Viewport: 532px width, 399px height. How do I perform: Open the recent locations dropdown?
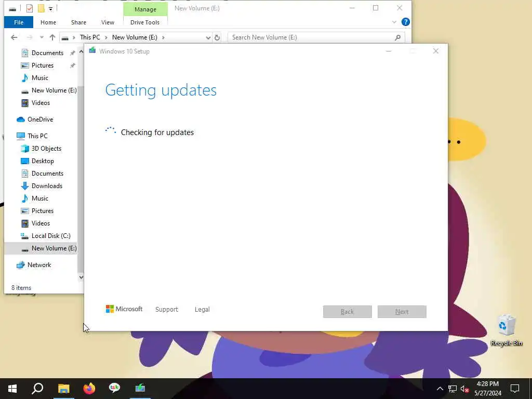[x=42, y=37]
